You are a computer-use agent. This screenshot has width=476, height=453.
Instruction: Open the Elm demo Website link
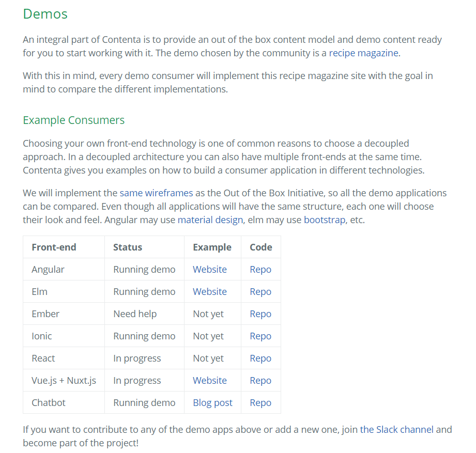(x=209, y=291)
